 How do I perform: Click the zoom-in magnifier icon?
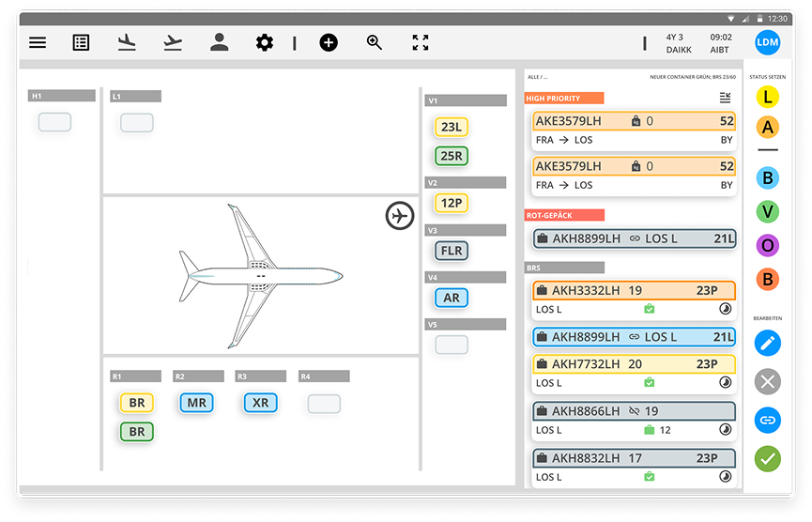click(x=375, y=42)
